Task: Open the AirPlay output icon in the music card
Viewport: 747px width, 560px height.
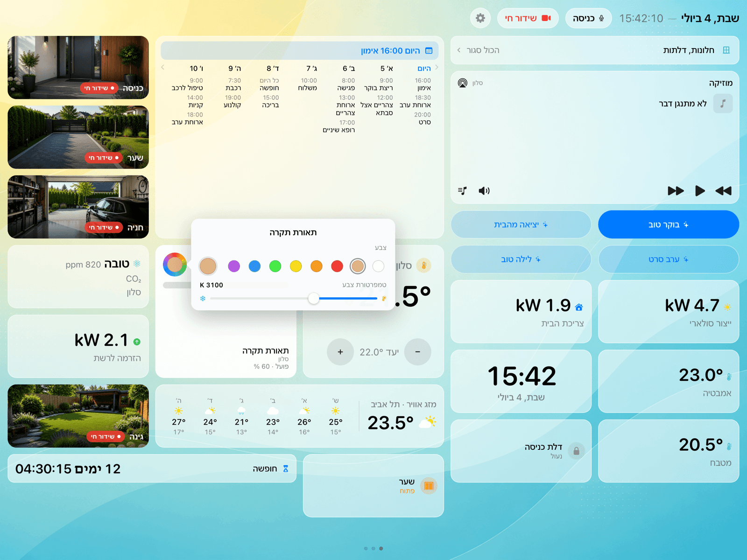Action: coord(462,83)
